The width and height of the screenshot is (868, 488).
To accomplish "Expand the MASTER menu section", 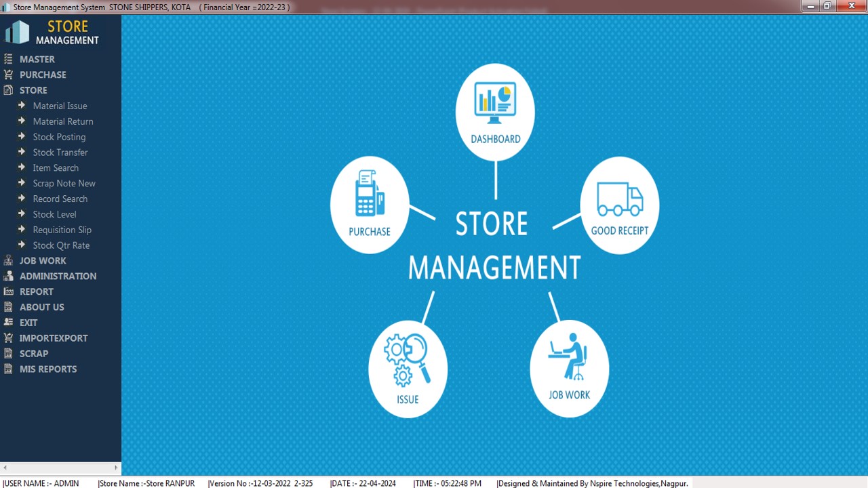I will (x=37, y=59).
